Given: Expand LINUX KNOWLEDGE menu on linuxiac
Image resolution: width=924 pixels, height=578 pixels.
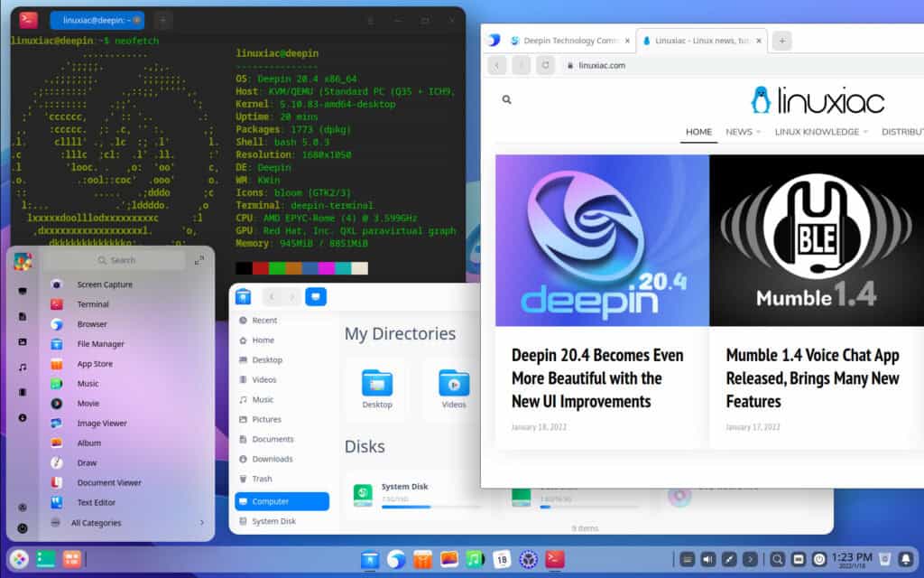Looking at the screenshot, I should click(x=821, y=132).
